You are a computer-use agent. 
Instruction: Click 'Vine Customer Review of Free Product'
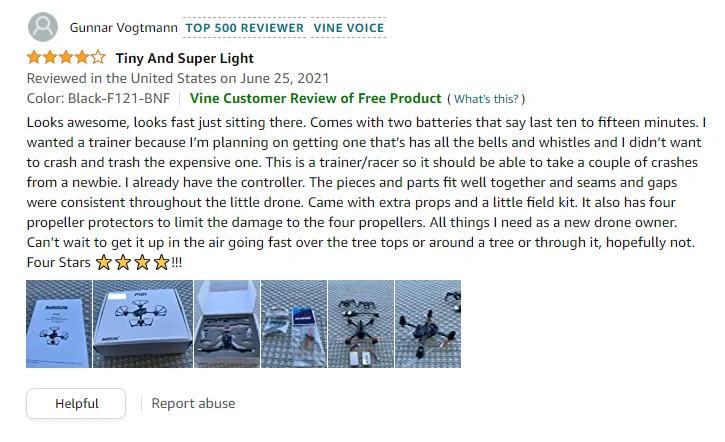click(x=315, y=98)
